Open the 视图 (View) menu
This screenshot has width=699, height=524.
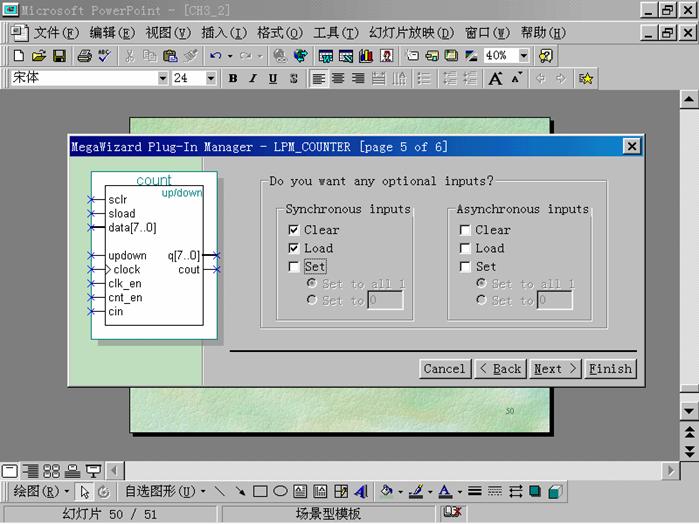[x=168, y=33]
